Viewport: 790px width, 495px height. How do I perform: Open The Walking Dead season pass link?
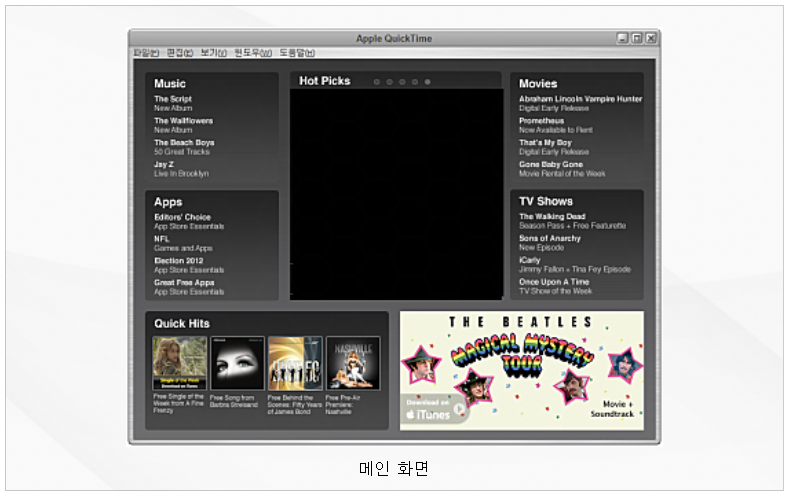[572, 221]
